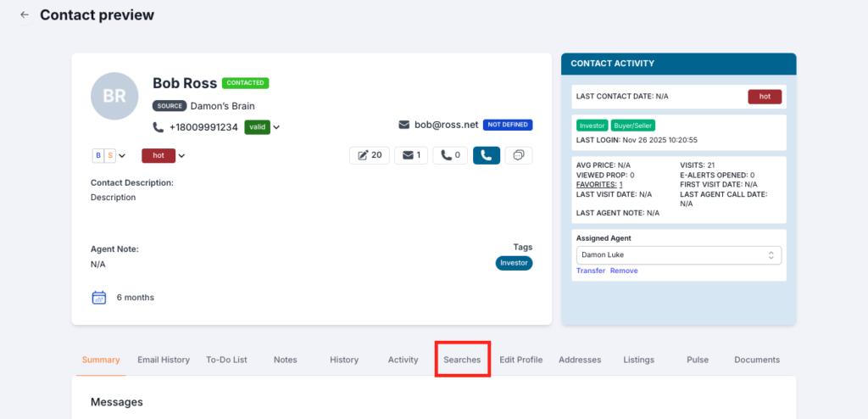Open the Addresses tab
Image resolution: width=868 pixels, height=419 pixels.
[580, 360]
